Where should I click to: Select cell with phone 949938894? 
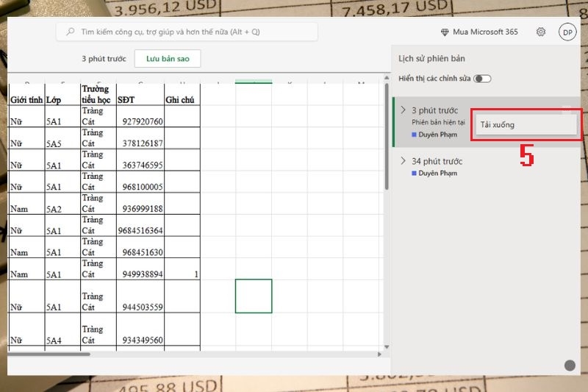pos(140,268)
